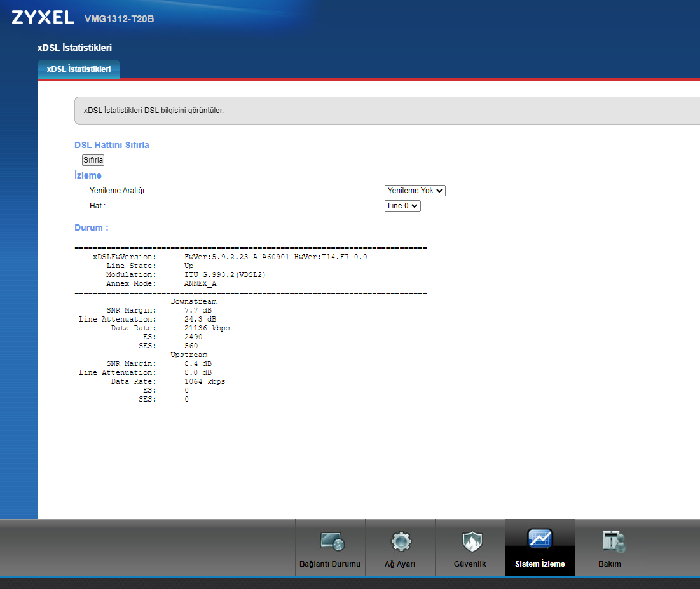Viewport: 700px width, 589px height.
Task: Click the ZYXEL logo
Action: pos(43,18)
